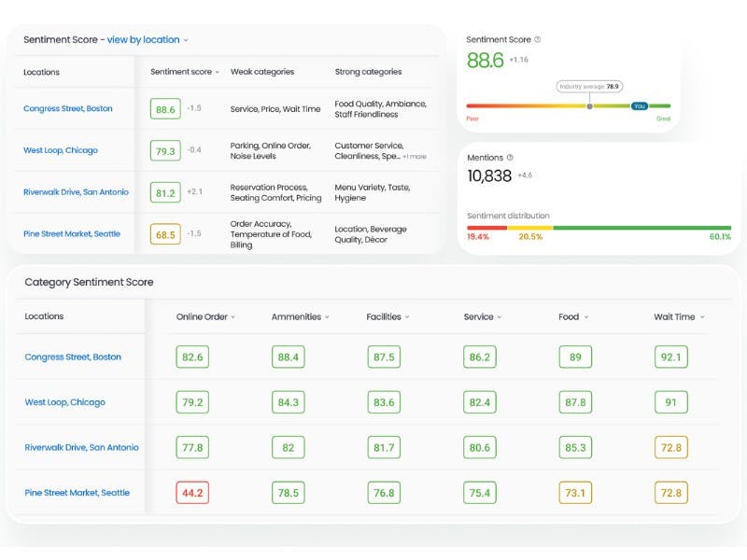This screenshot has width=747, height=560.
Task: Sort by Sentiment score column
Action: coord(185,72)
